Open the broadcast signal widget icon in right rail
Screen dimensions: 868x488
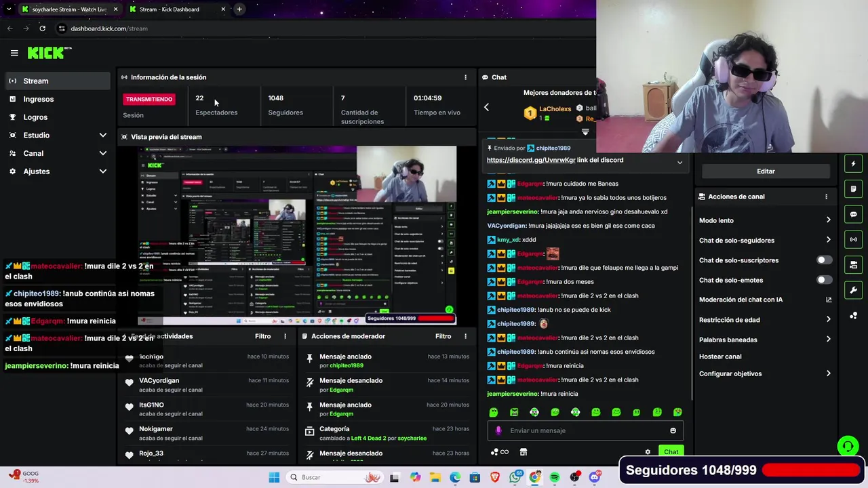point(853,239)
